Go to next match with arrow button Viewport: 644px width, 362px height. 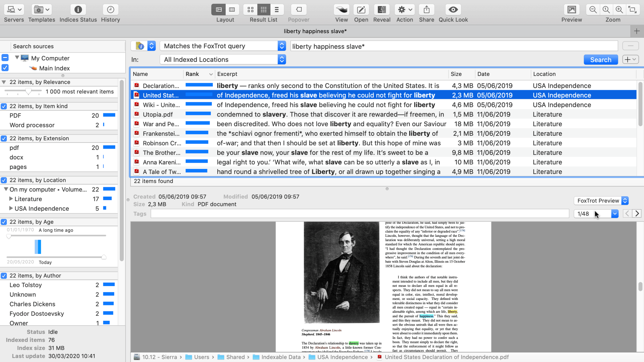click(637, 214)
